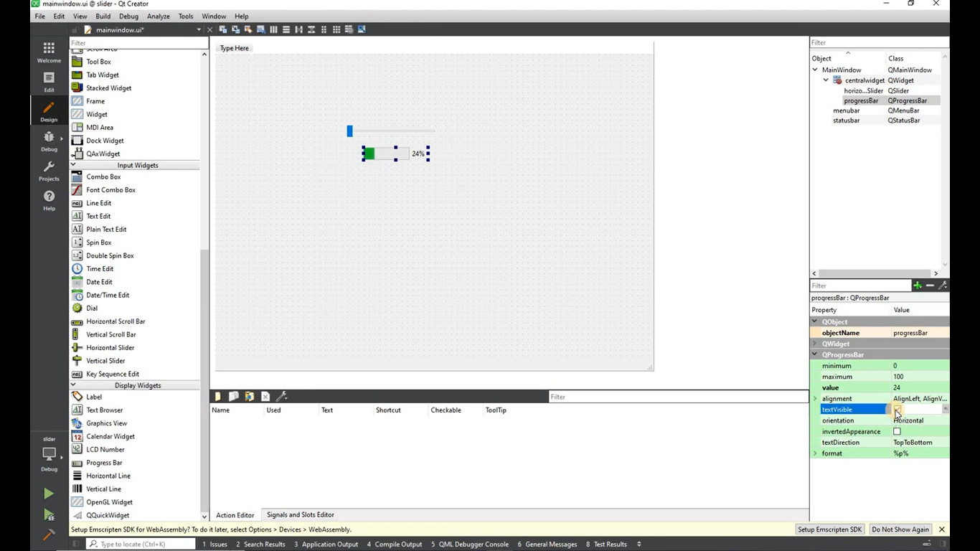
Task: Click the Lay Out Horizontally toolbar icon
Action: (273, 29)
